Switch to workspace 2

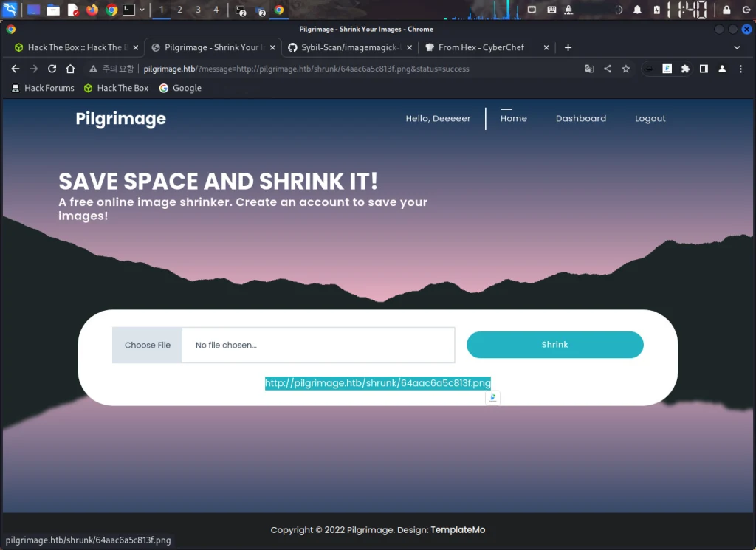[x=179, y=10]
